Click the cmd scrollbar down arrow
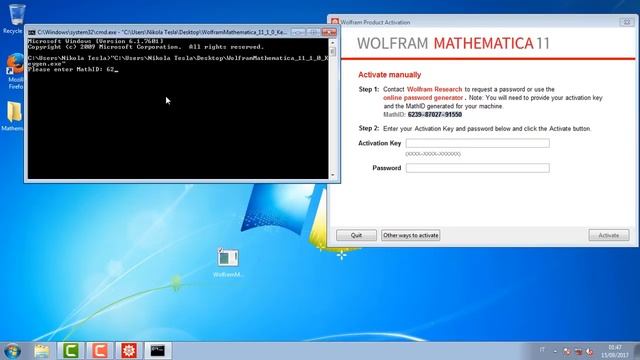Screen dimensions: 640x360 pyautogui.click(x=333, y=175)
